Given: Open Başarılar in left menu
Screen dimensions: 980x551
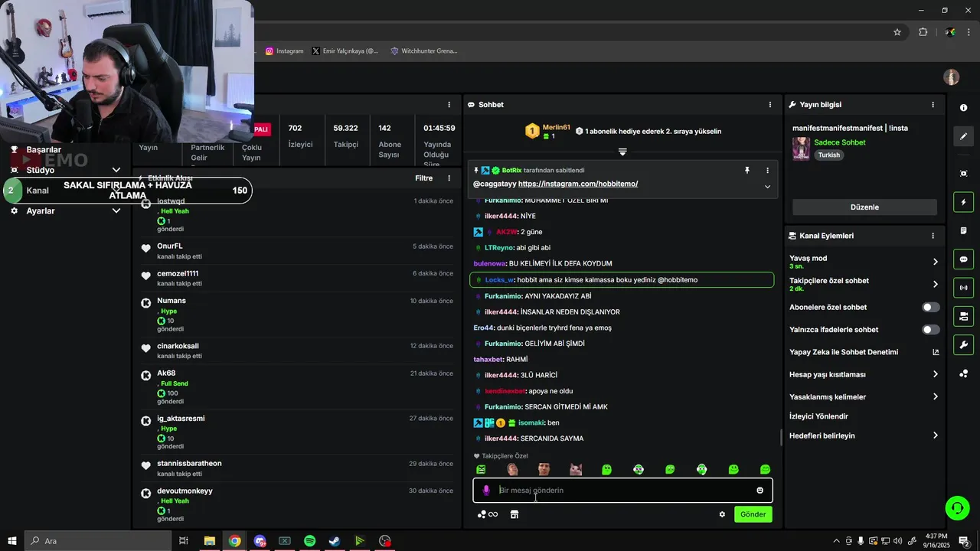Looking at the screenshot, I should click(44, 150).
